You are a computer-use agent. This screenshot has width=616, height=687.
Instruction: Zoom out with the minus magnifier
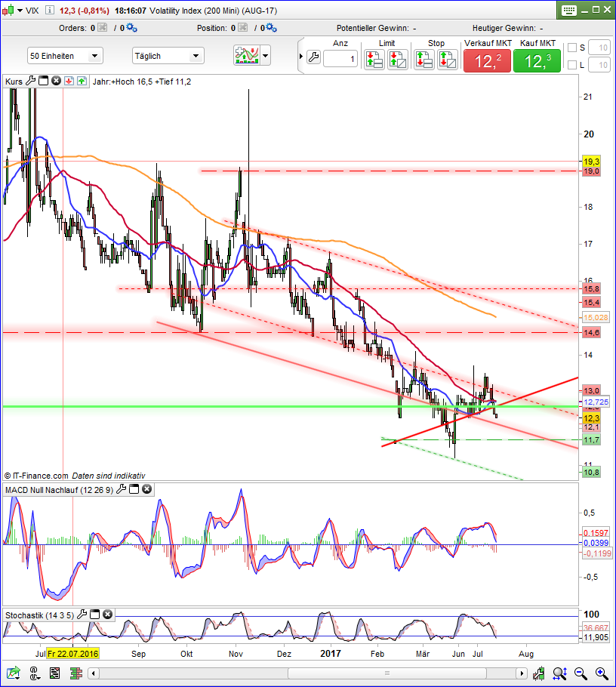(x=581, y=673)
